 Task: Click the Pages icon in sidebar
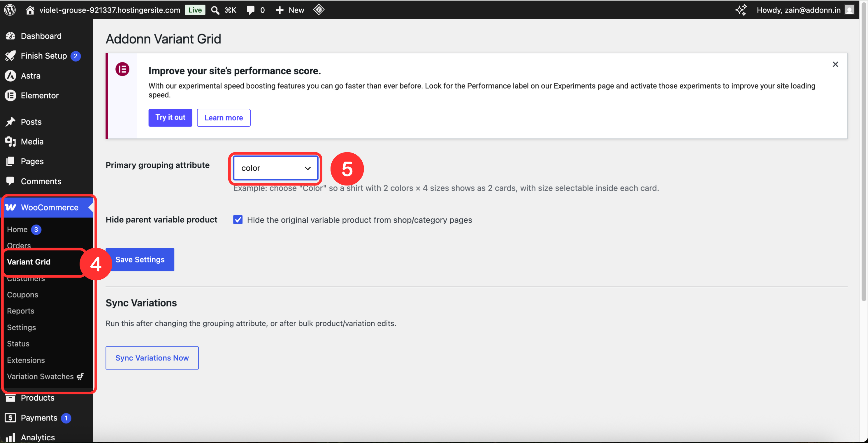click(10, 161)
